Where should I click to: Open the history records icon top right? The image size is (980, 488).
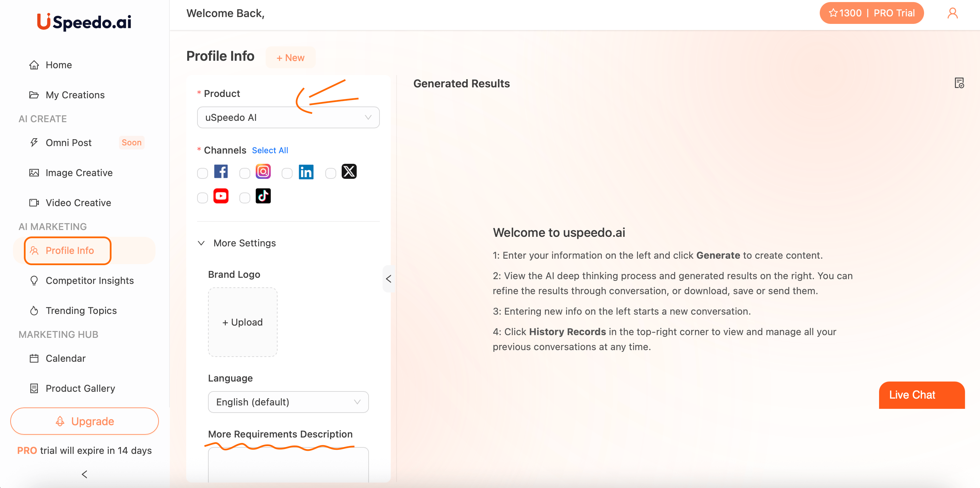(x=959, y=83)
